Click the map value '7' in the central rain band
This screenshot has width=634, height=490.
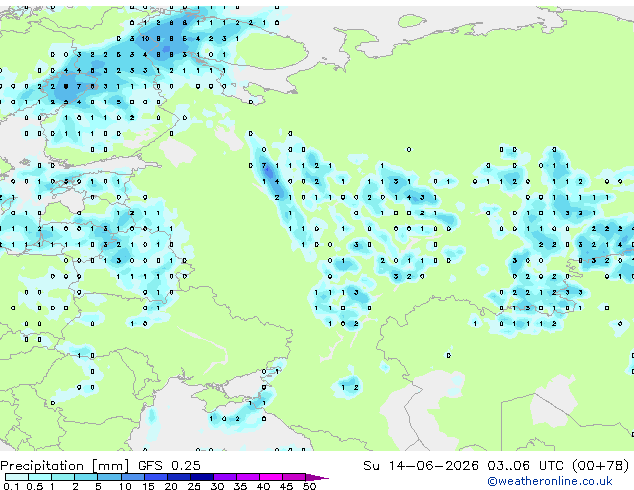(264, 166)
